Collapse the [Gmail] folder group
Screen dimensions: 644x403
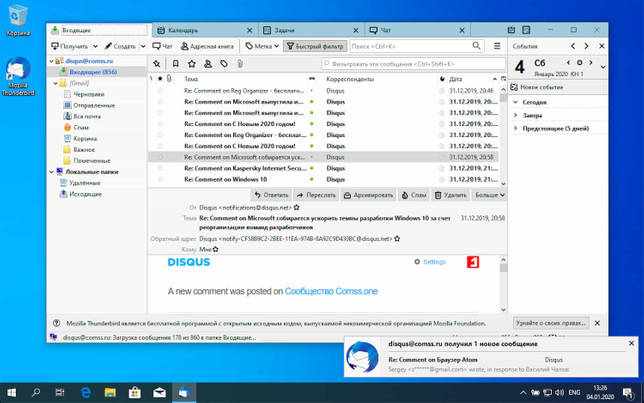56,83
